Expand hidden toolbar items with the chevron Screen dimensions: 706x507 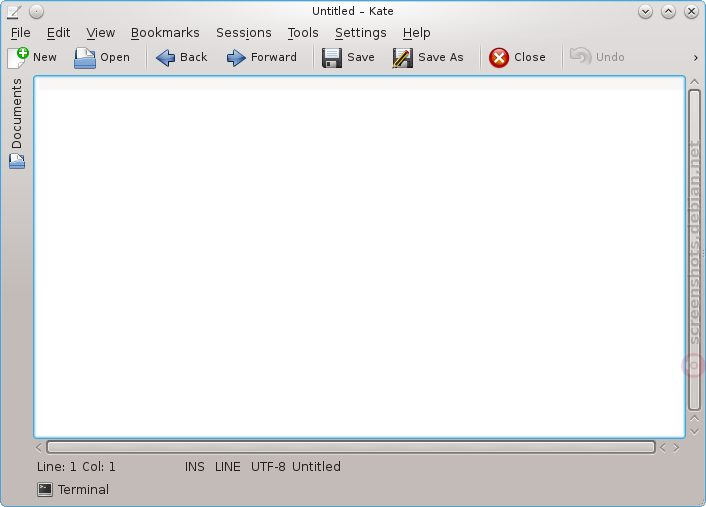tap(696, 58)
